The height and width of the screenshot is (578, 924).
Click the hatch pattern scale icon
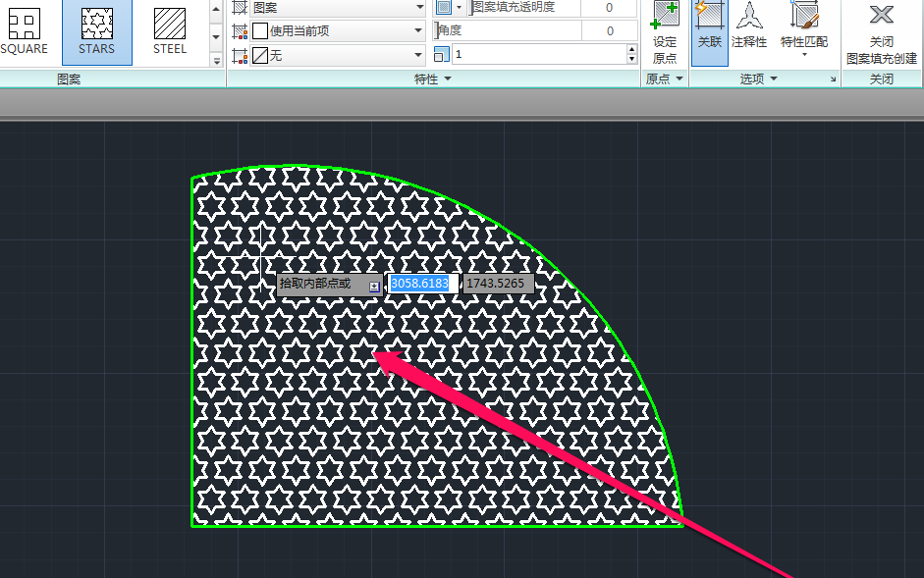[441, 54]
